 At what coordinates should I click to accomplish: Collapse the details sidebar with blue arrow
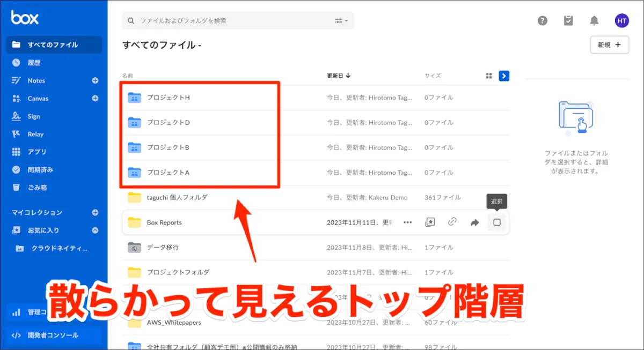pyautogui.click(x=504, y=76)
